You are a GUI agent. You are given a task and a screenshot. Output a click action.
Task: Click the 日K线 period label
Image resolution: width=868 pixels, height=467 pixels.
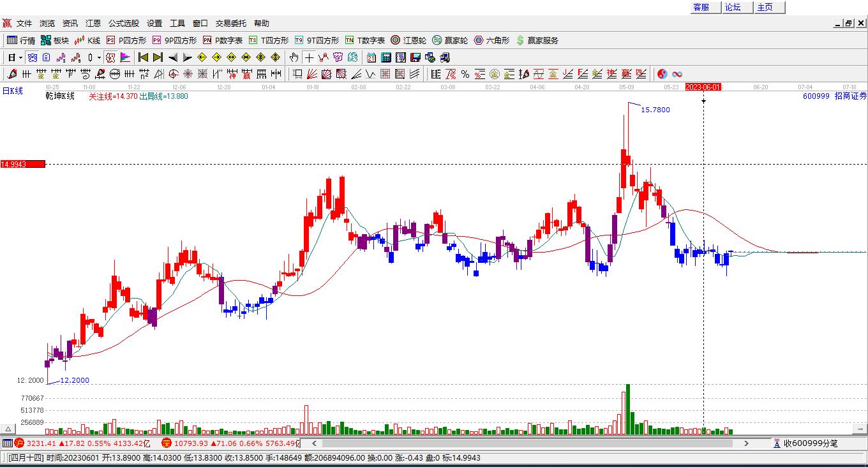tap(12, 91)
